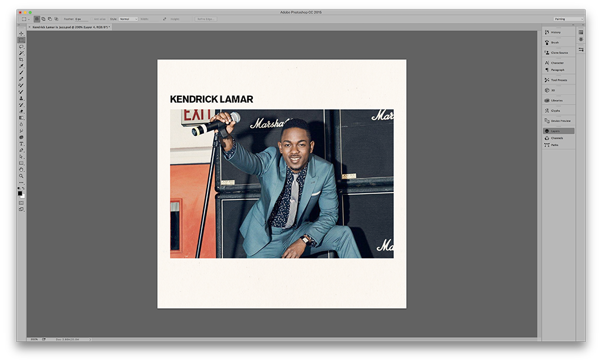
Task: Close the Kendrick Lamar is Jazz.psd tab
Action: pos(29,27)
